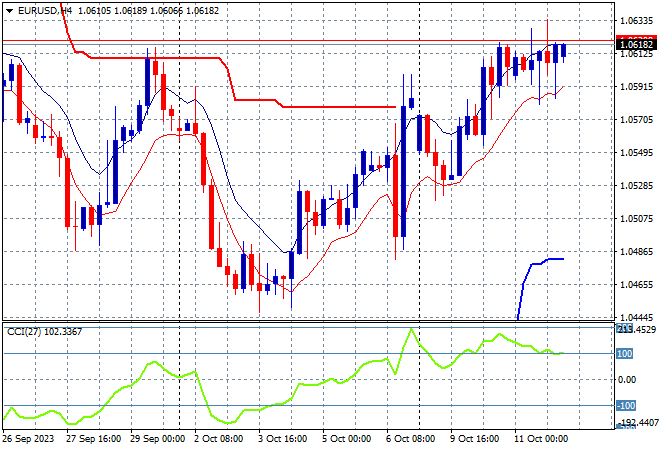Image resolution: width=660 pixels, height=450 pixels.
Task: Open the chart menu triangle beside EURUSD,H4
Action: click(x=9, y=11)
